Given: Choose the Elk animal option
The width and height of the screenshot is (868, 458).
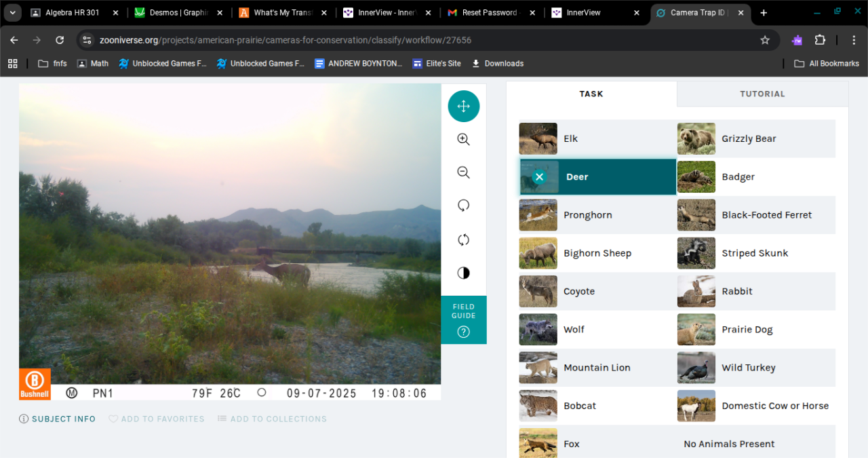Looking at the screenshot, I should pos(597,138).
